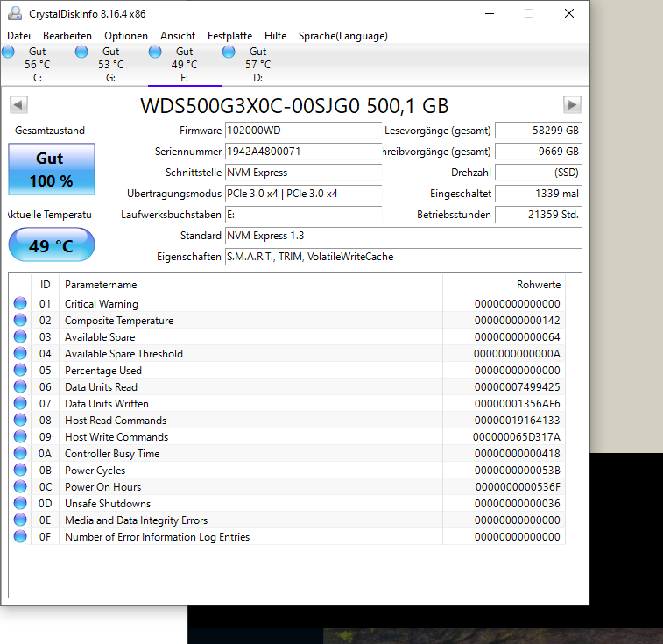Click status orb of Error Information Log Entries row
Screen dimensions: 663x644
tap(20, 536)
